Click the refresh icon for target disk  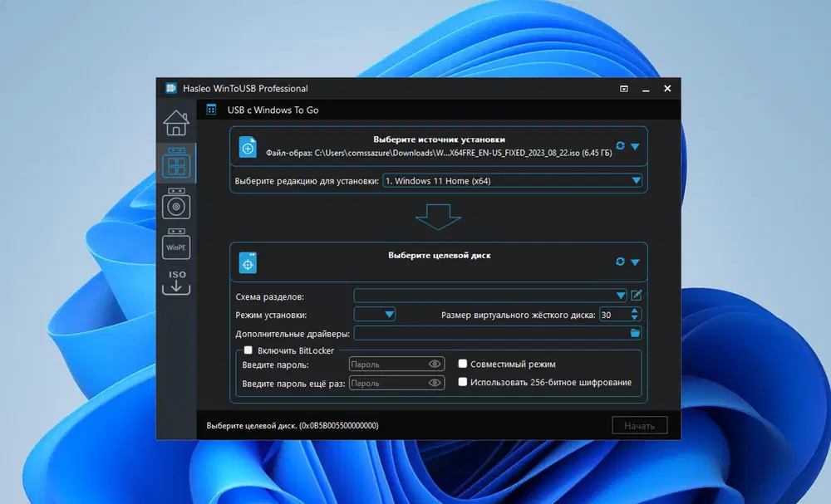click(x=620, y=262)
